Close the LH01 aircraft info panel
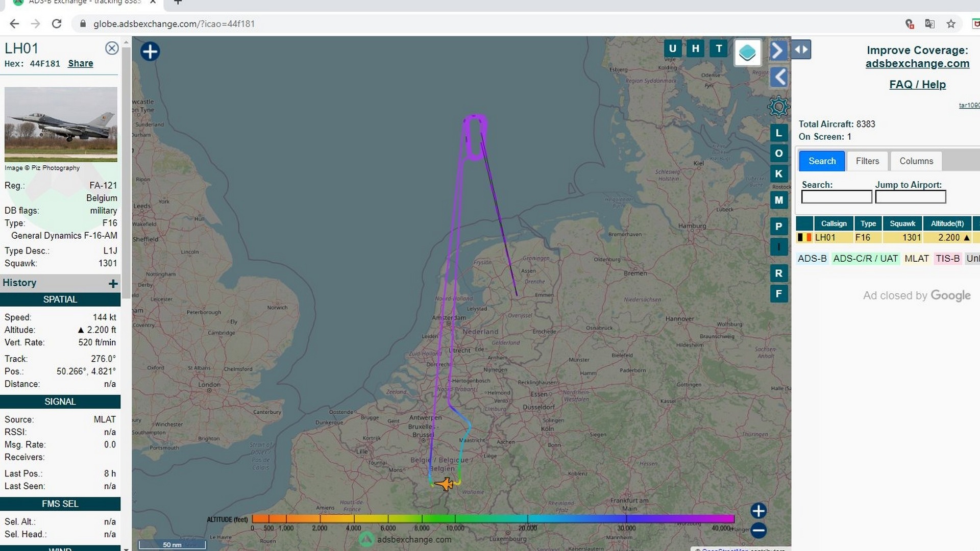The image size is (980, 551). [x=112, y=48]
